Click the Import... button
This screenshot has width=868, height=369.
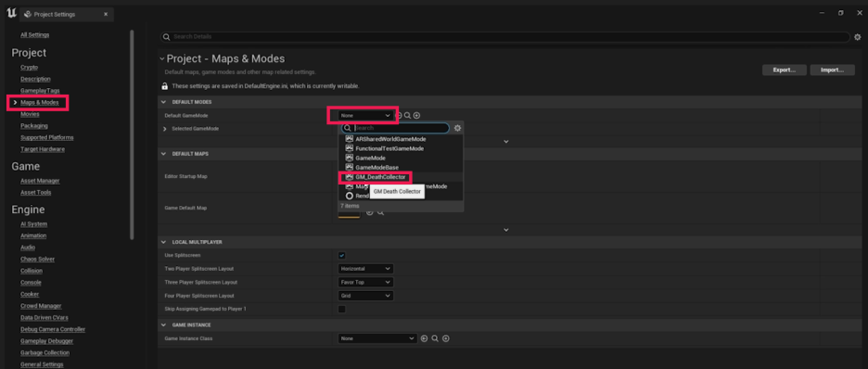[x=833, y=70]
